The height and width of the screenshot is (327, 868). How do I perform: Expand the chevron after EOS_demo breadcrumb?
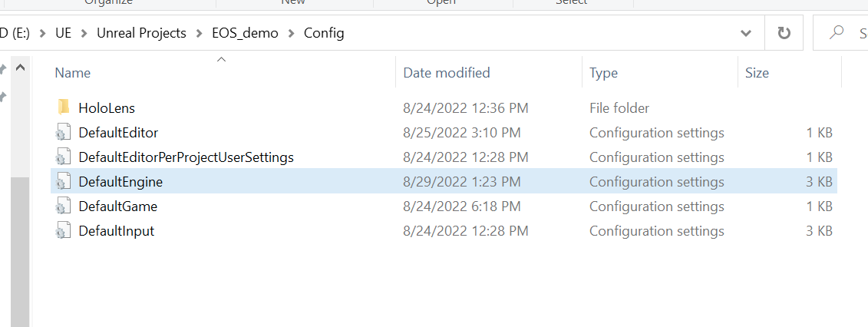(292, 33)
